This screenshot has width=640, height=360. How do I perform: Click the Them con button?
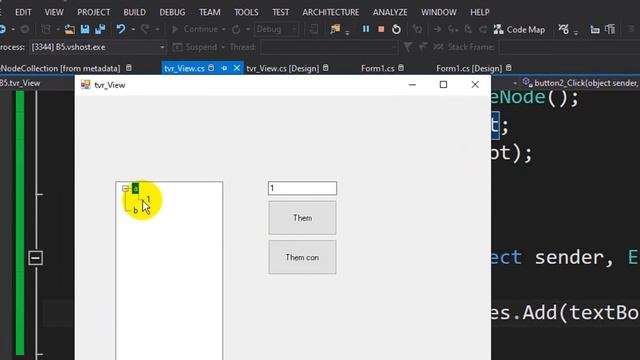(x=302, y=258)
